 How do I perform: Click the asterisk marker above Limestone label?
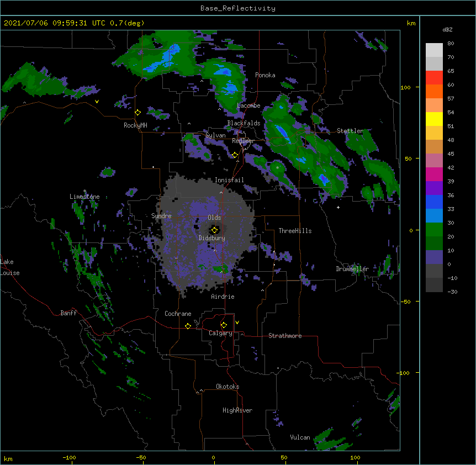(x=84, y=192)
